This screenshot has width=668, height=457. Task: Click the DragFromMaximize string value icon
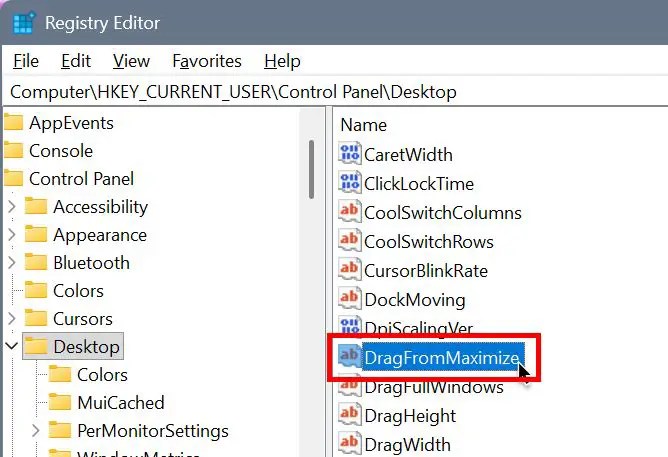350,356
